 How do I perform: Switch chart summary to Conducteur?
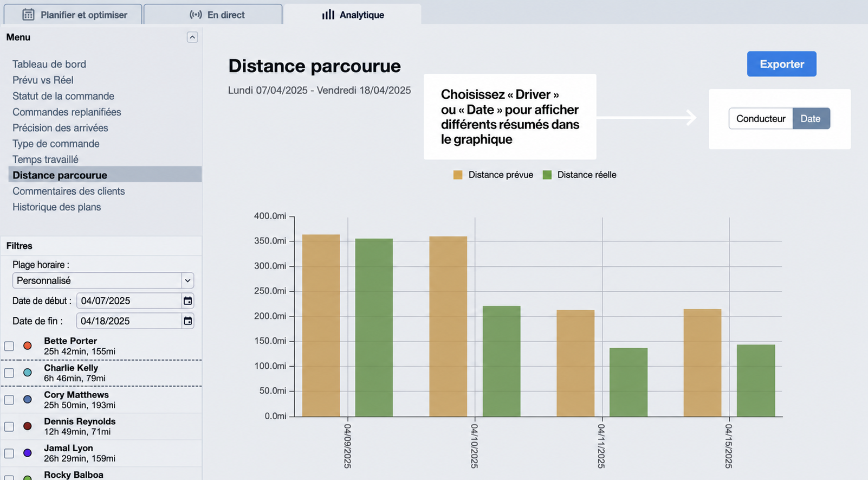(x=761, y=119)
